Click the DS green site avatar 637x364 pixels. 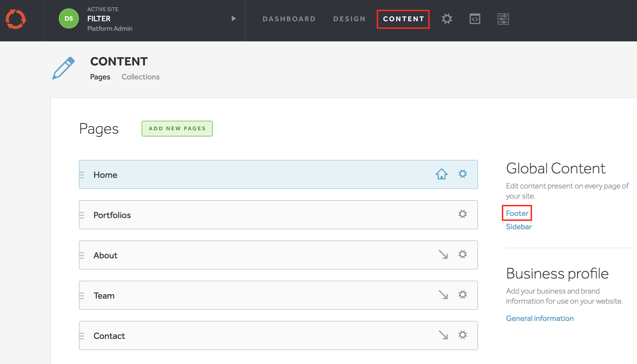coord(69,19)
